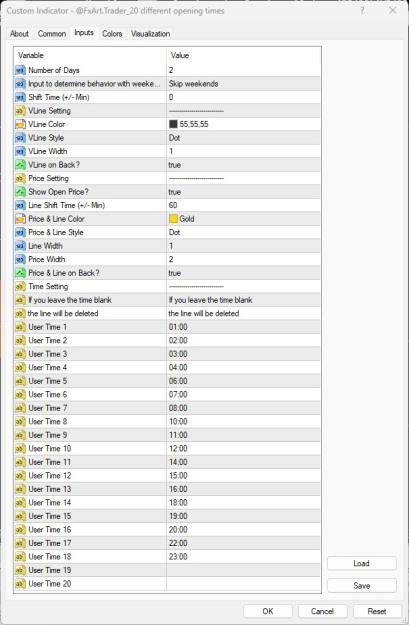409x625 pixels.
Task: Click the color icon next to VLine Color
Action: [20, 124]
